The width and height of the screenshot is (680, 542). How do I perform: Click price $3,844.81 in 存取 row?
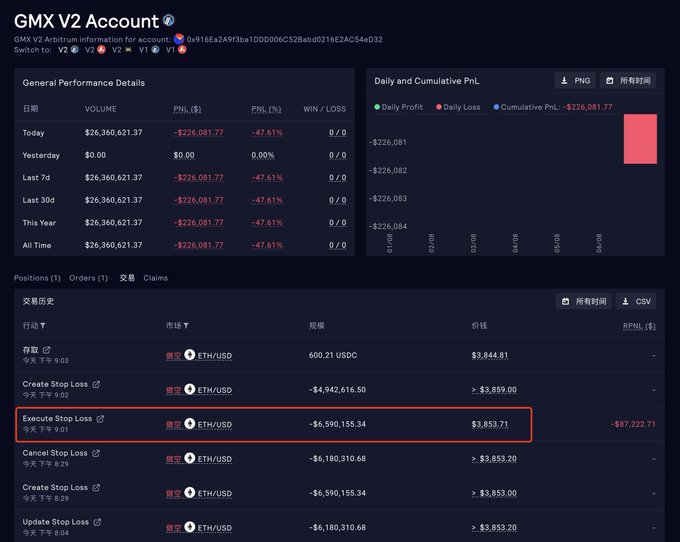(490, 355)
